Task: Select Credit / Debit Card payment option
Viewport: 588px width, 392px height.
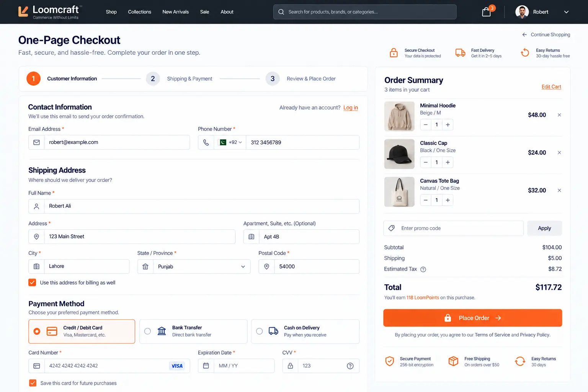Action: click(82, 332)
